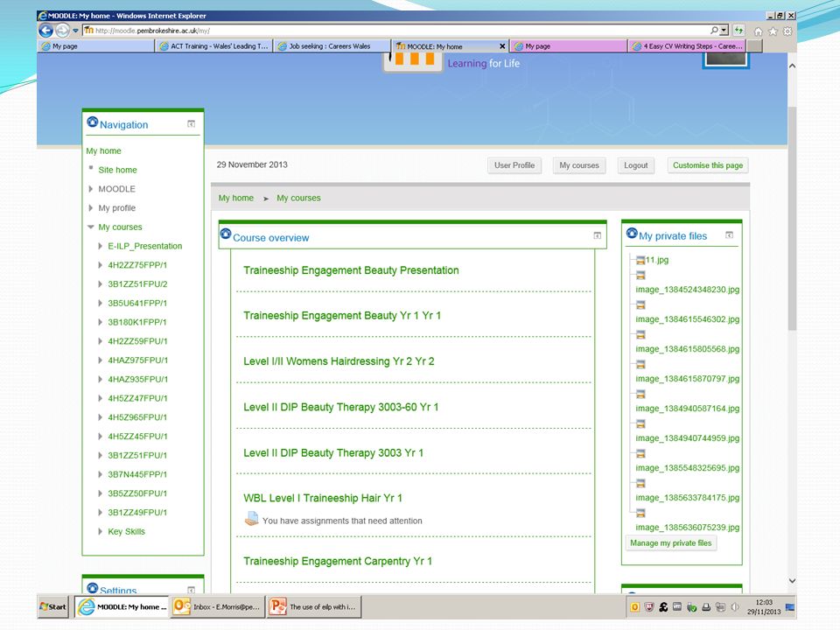The height and width of the screenshot is (630, 840).
Task: Click the My private files header icon
Action: [632, 233]
